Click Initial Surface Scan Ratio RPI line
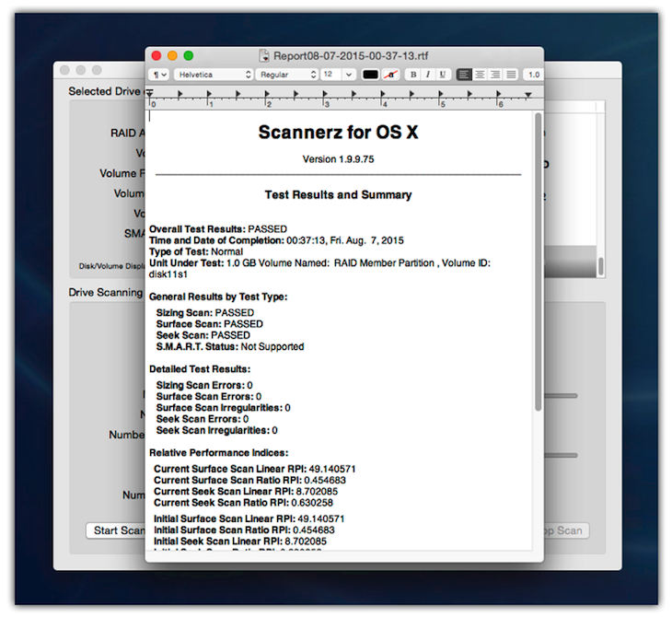 coord(244,530)
